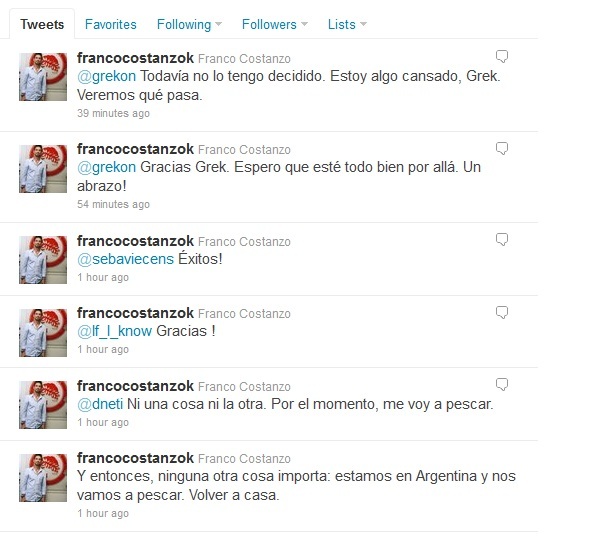Click the profile picture on the last tweet
Screen dimensions: 590x537
(x=43, y=478)
